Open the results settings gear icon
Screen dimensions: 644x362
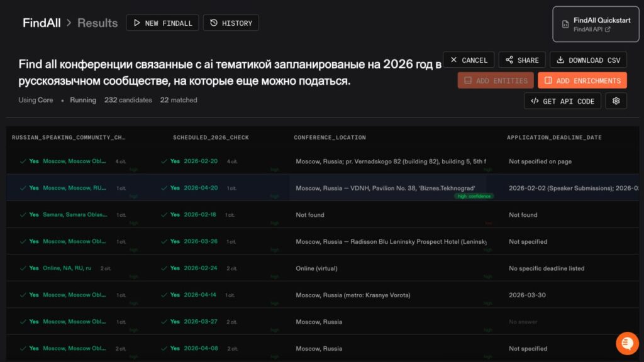[616, 101]
